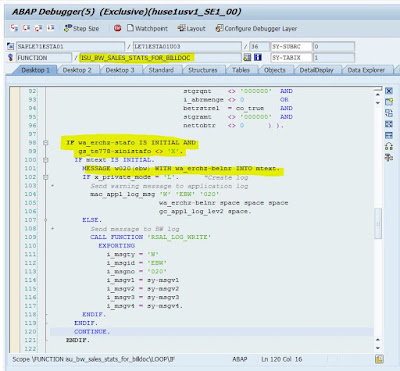Screen dimensions: 400x371
Task: Click the red stop breakpoint icon
Action: point(117,28)
